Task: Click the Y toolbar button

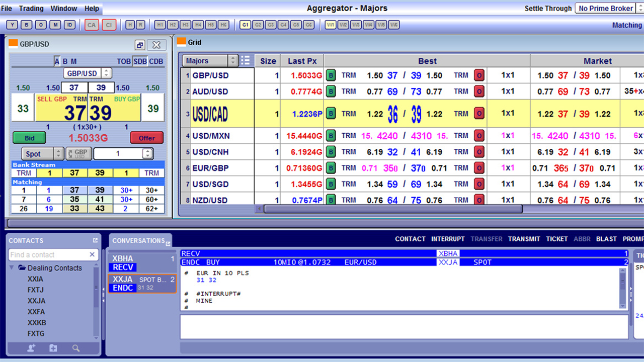Action: point(13,25)
